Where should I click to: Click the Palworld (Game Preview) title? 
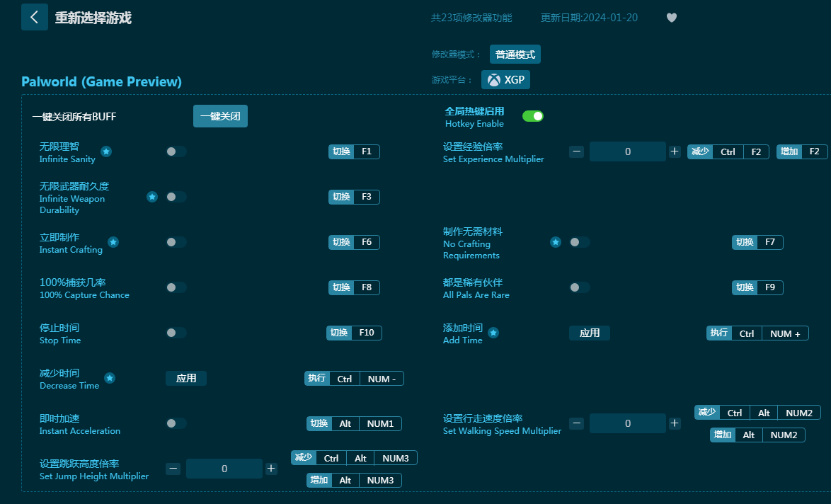point(101,81)
